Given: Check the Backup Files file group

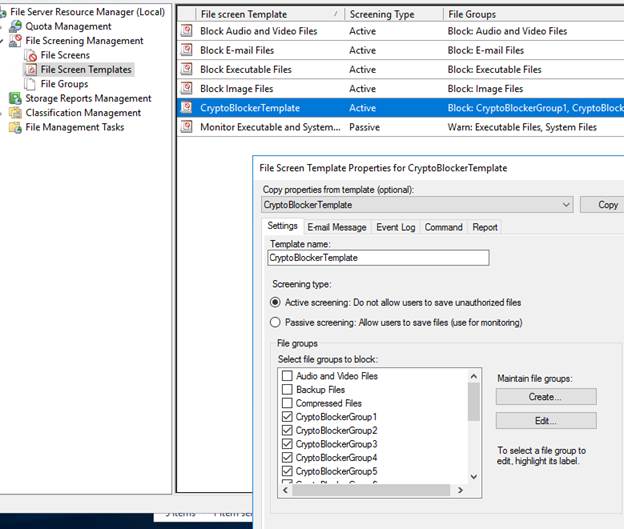Looking at the screenshot, I should tap(288, 390).
